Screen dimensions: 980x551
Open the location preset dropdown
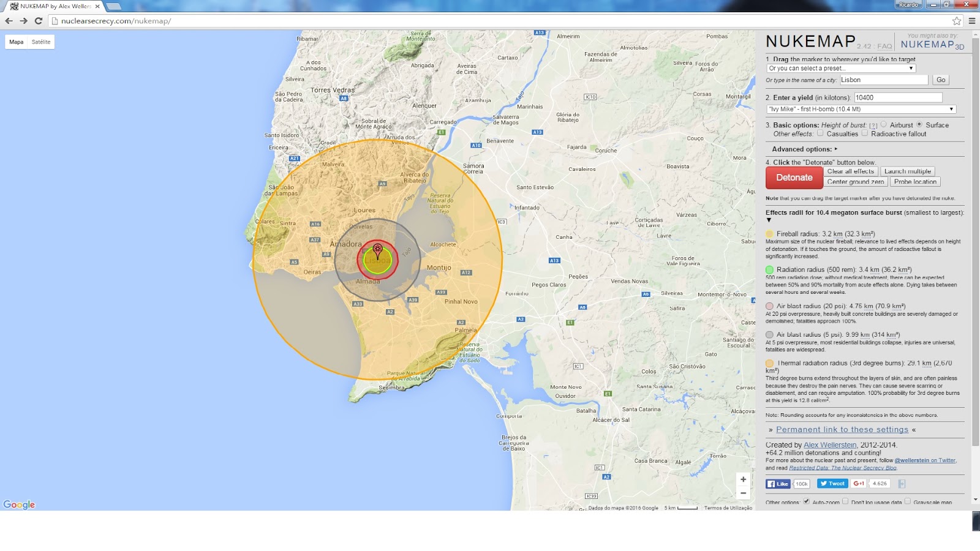point(841,69)
